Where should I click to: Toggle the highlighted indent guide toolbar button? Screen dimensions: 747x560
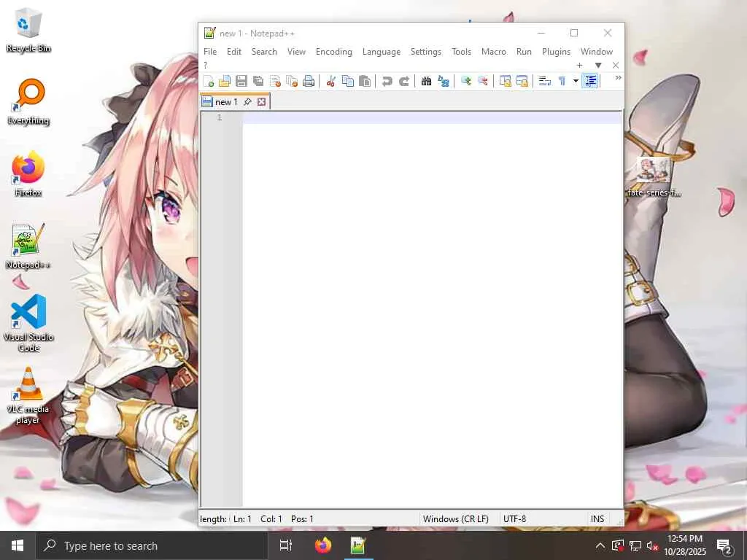[x=590, y=81]
